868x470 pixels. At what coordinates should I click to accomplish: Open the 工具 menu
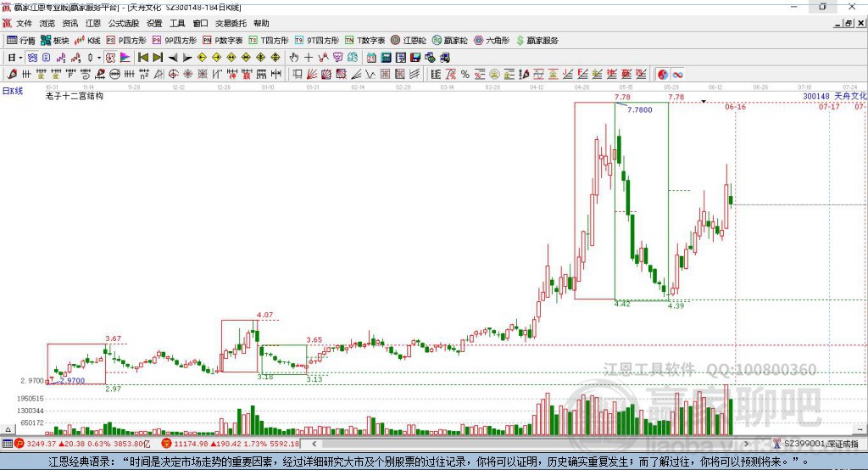(177, 23)
